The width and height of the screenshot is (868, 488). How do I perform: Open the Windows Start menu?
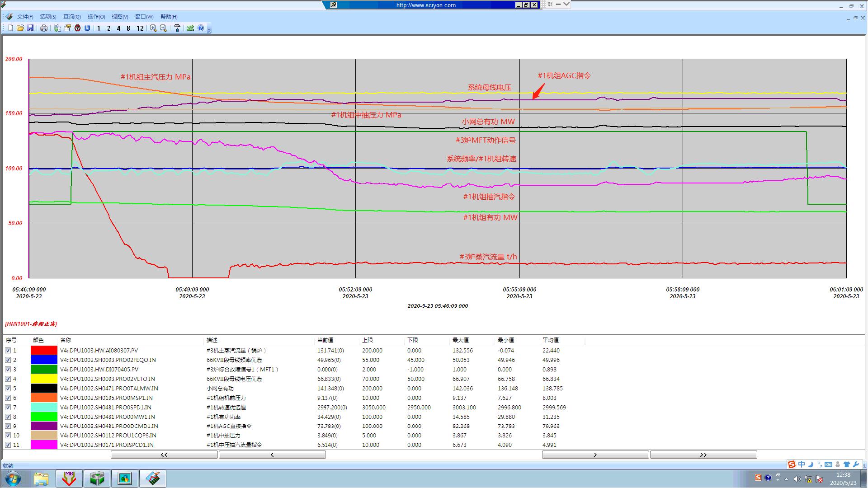click(x=13, y=478)
